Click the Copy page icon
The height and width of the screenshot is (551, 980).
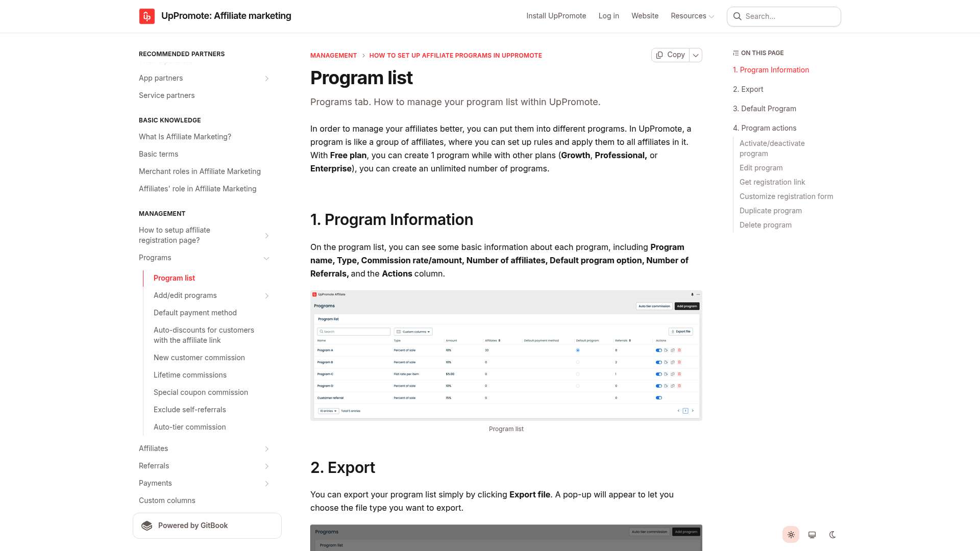(x=659, y=55)
